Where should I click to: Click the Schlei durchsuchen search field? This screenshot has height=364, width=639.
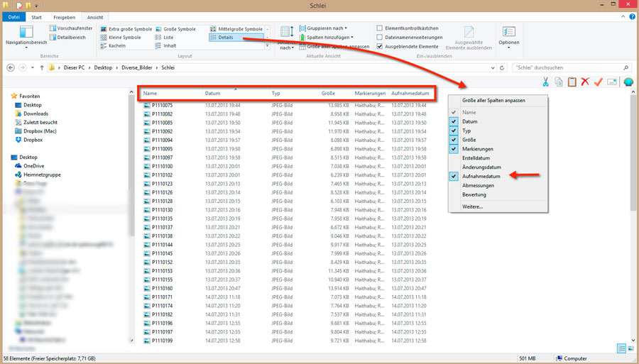[x=568, y=67]
